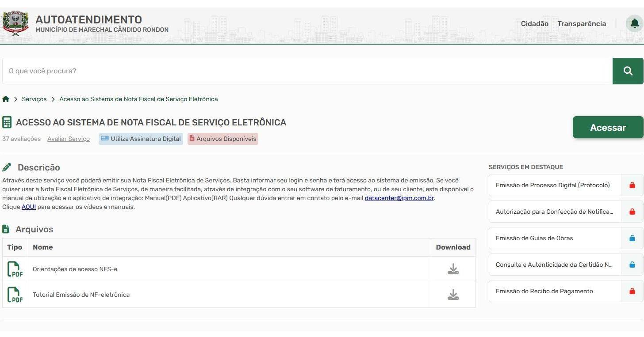Click the red lock beside Emissão de Processo Digital
Image resolution: width=644 pixels, height=337 pixels.
(632, 185)
